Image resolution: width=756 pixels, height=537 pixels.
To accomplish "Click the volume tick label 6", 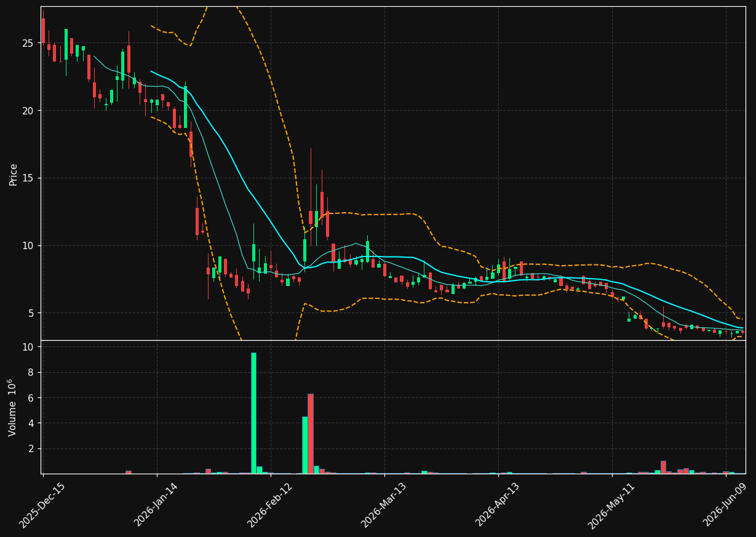I will pos(31,398).
